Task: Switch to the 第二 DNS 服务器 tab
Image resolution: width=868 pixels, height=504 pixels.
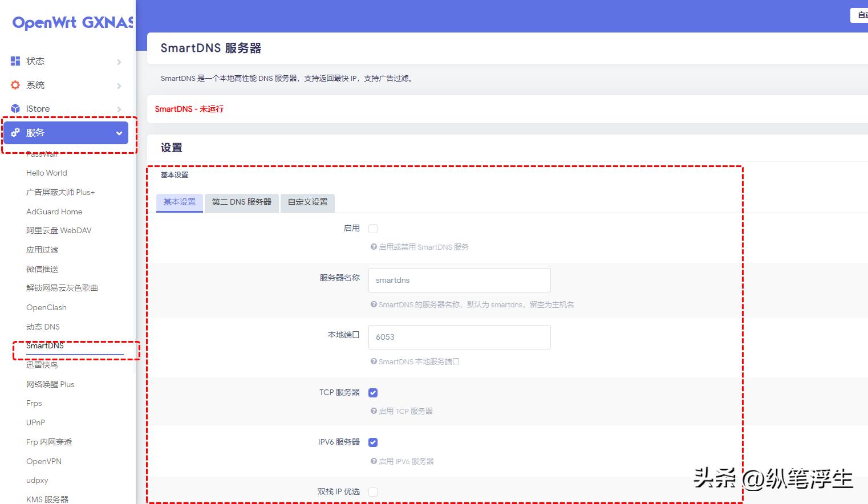Action: click(x=241, y=202)
